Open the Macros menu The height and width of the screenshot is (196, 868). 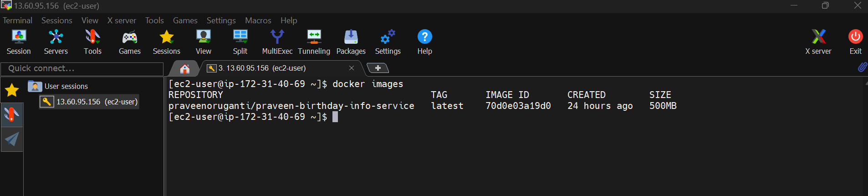[258, 21]
